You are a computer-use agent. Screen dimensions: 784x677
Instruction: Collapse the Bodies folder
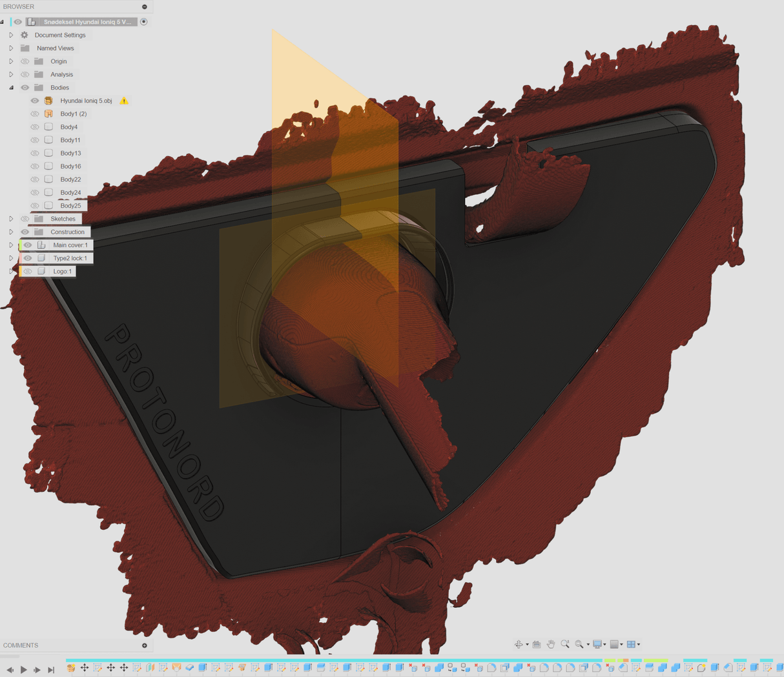click(11, 88)
